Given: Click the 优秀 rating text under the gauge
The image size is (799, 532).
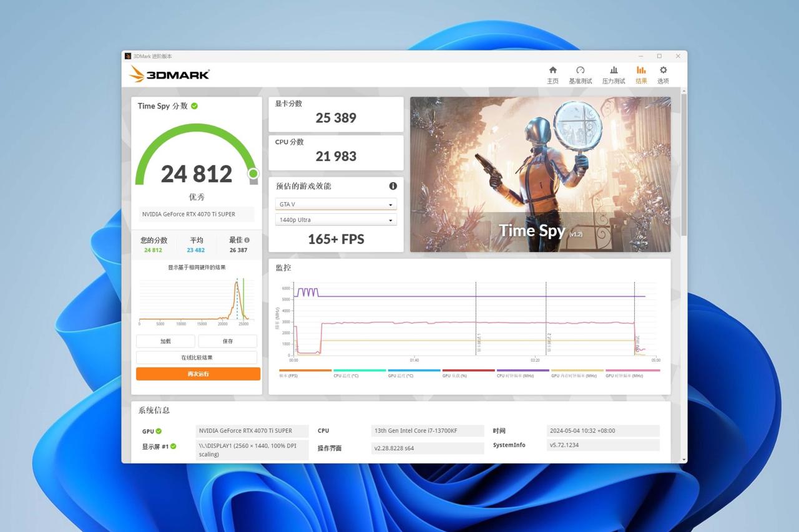Looking at the screenshot, I should coord(197,197).
